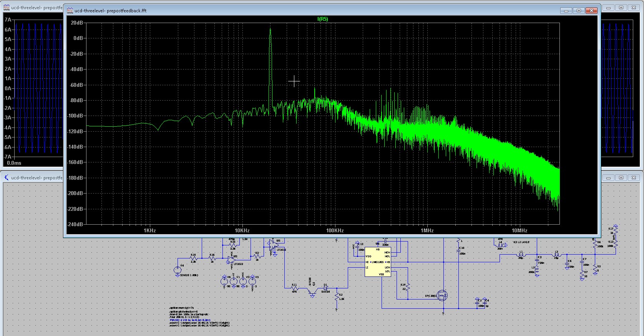Click the I(R5) trace label
This screenshot has height=336, width=644.
[323, 19]
